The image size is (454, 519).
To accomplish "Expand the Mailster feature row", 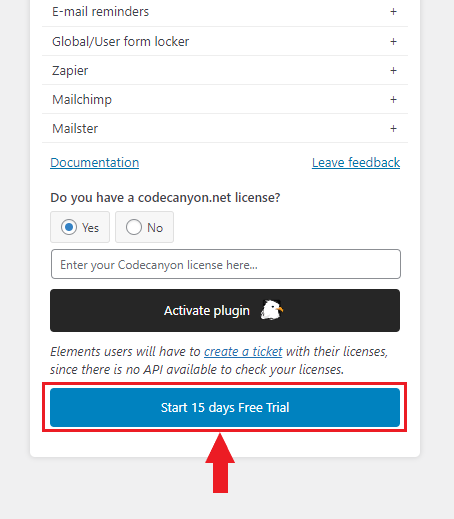I will [x=225, y=128].
